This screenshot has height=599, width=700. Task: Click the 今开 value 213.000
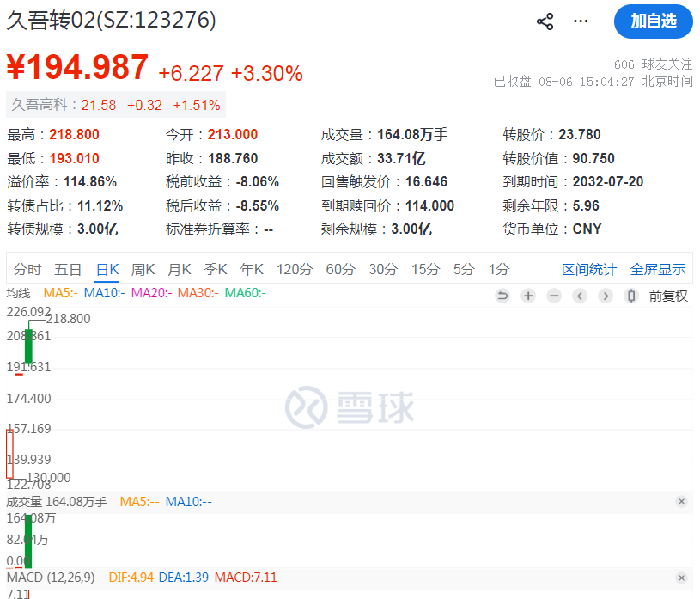tap(233, 134)
